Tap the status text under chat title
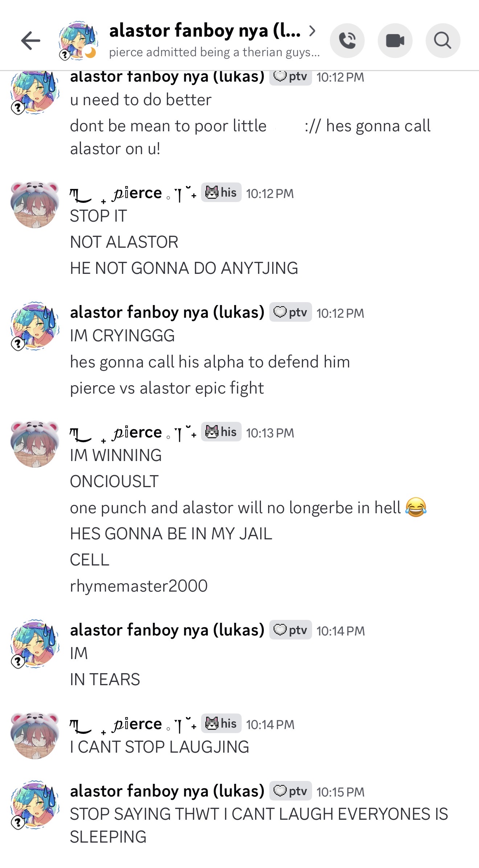Viewport: 479px width, 868px height. coord(214,52)
